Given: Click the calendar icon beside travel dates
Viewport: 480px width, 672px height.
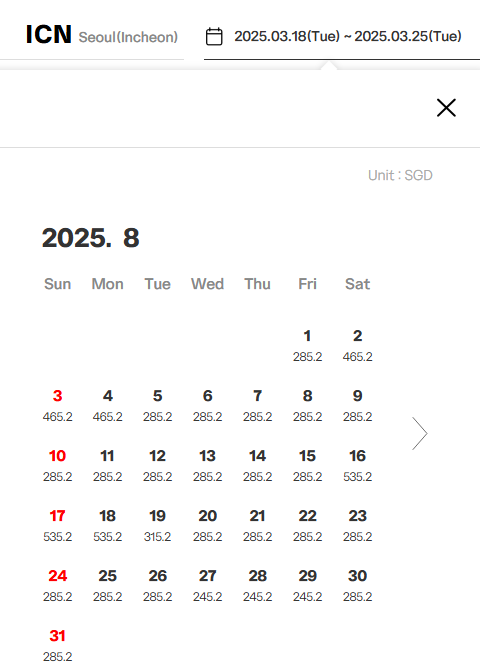Looking at the screenshot, I should 214,36.
